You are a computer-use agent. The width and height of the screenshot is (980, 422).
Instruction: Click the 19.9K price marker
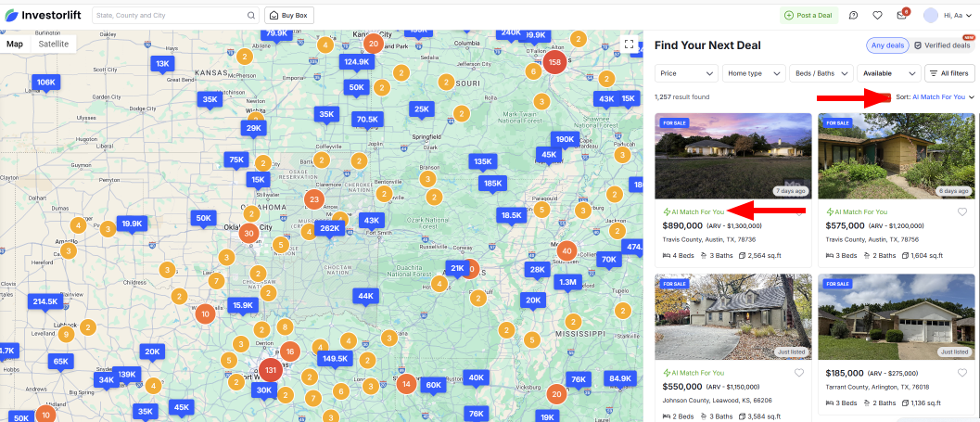coord(132,224)
